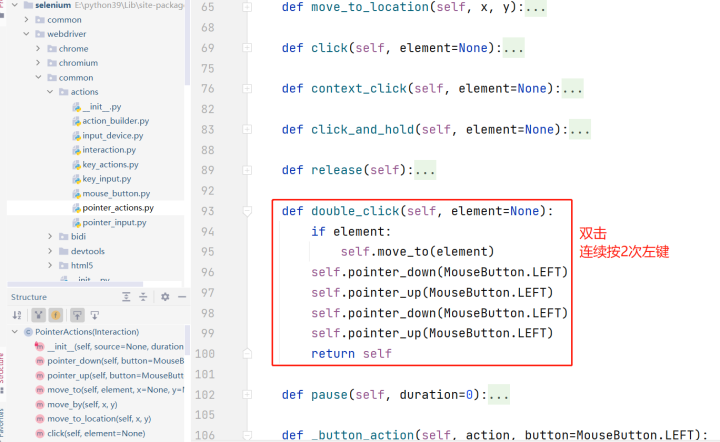
Task: Expand the chrome folder
Action: (38, 48)
